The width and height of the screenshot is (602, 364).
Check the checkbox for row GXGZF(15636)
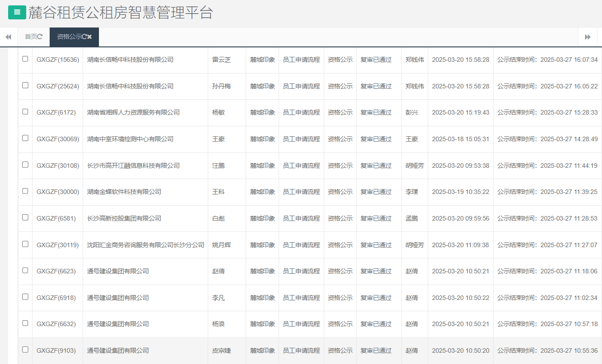click(25, 59)
